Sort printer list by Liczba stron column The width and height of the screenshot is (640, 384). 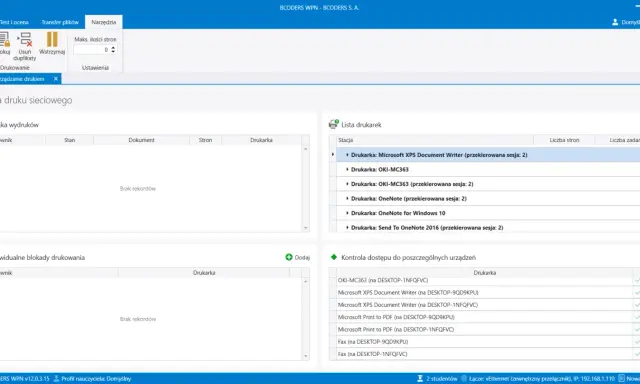[564, 140]
